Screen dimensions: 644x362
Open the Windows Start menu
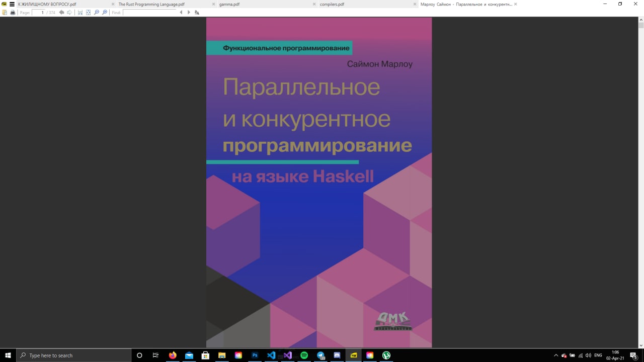click(x=8, y=355)
